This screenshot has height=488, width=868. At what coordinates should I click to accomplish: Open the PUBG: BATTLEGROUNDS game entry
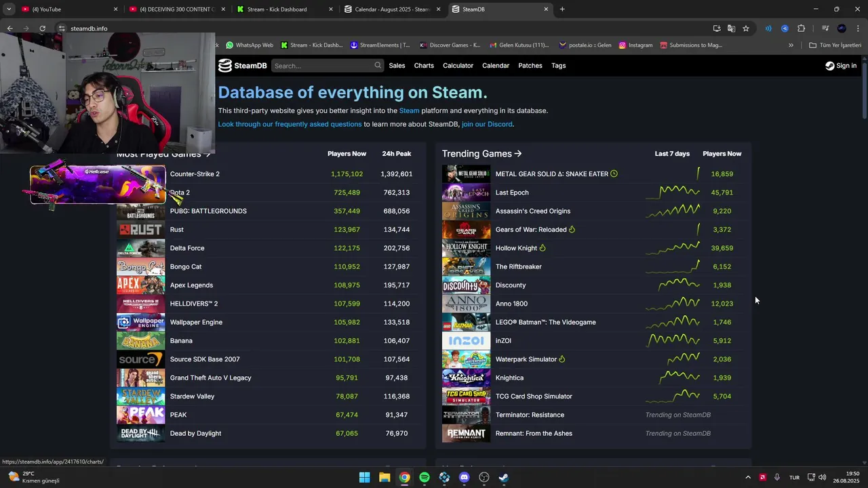(x=208, y=211)
